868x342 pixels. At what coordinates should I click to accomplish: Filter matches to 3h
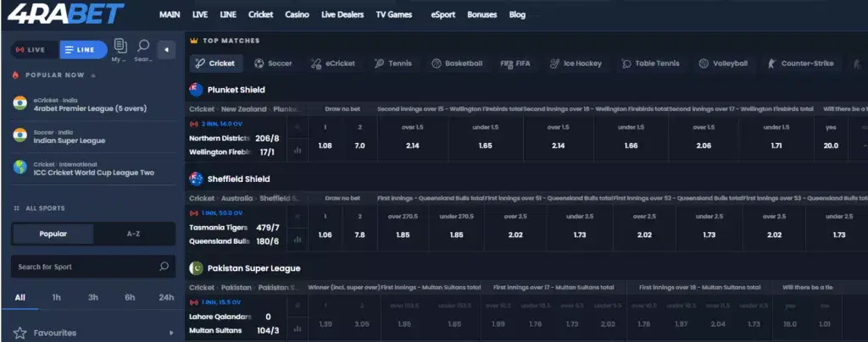93,297
